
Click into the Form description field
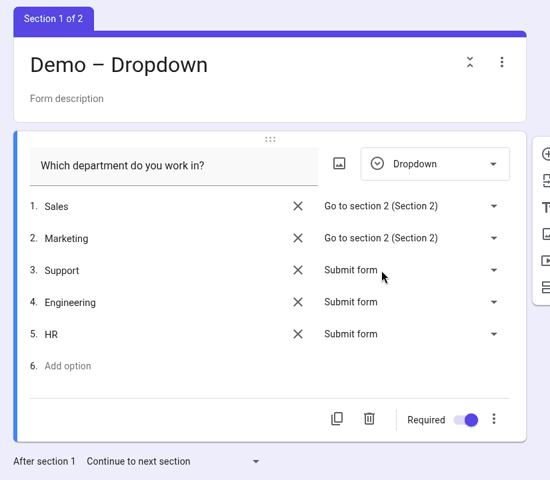point(67,99)
